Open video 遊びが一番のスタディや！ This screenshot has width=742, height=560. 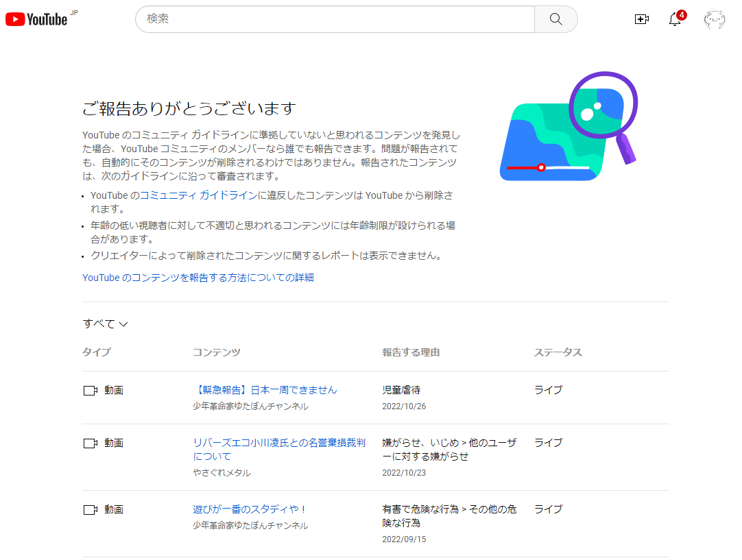[x=250, y=509]
